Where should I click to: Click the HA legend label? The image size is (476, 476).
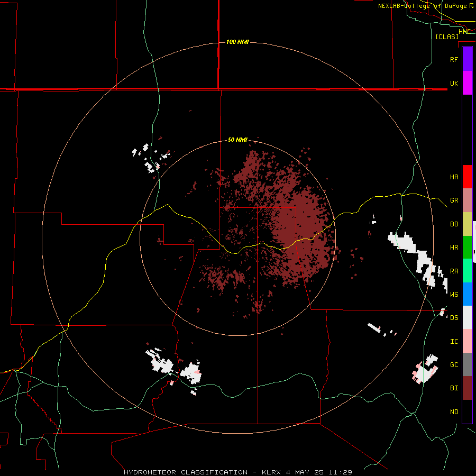point(454,177)
